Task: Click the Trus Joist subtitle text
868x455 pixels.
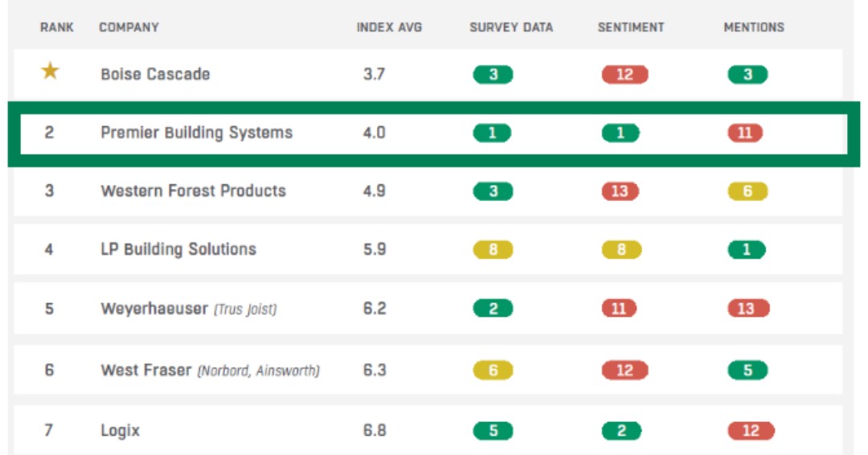Action: pyautogui.click(x=245, y=309)
